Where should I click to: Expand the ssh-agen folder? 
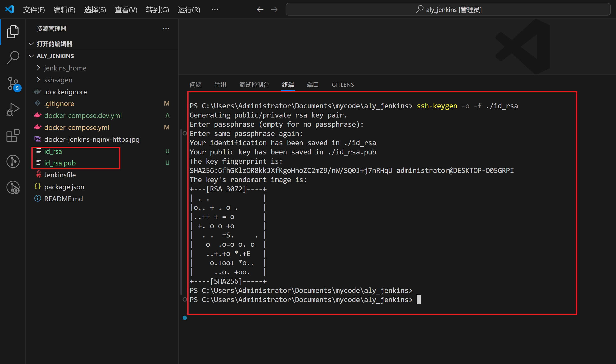[38, 80]
